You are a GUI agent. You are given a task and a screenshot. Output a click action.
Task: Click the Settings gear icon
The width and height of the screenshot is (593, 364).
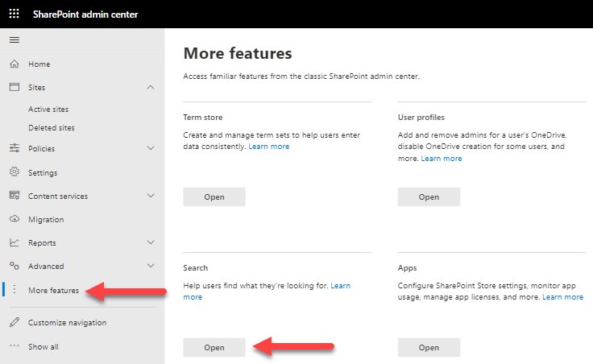pos(15,172)
